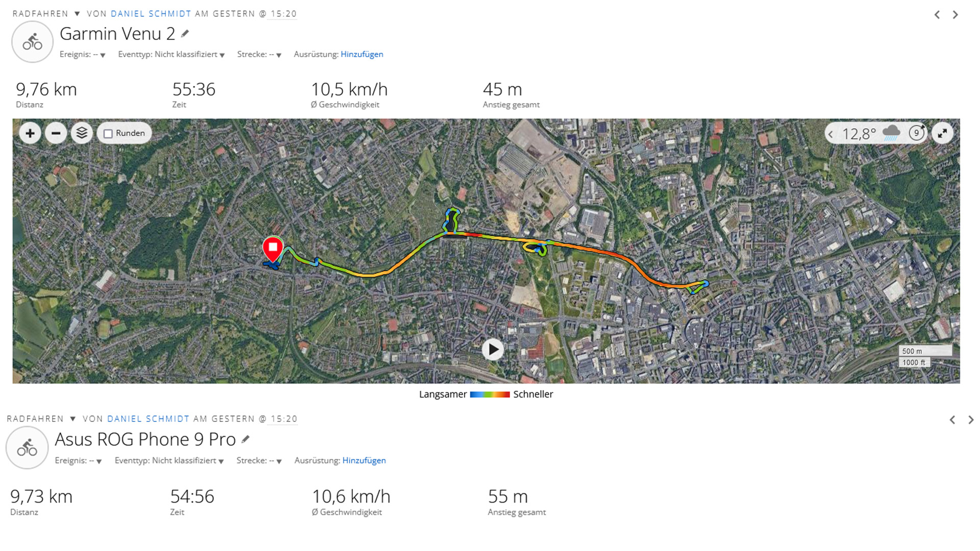The width and height of the screenshot is (980, 551).
Task: Click the rainy weather cloud icon
Action: coord(891,133)
